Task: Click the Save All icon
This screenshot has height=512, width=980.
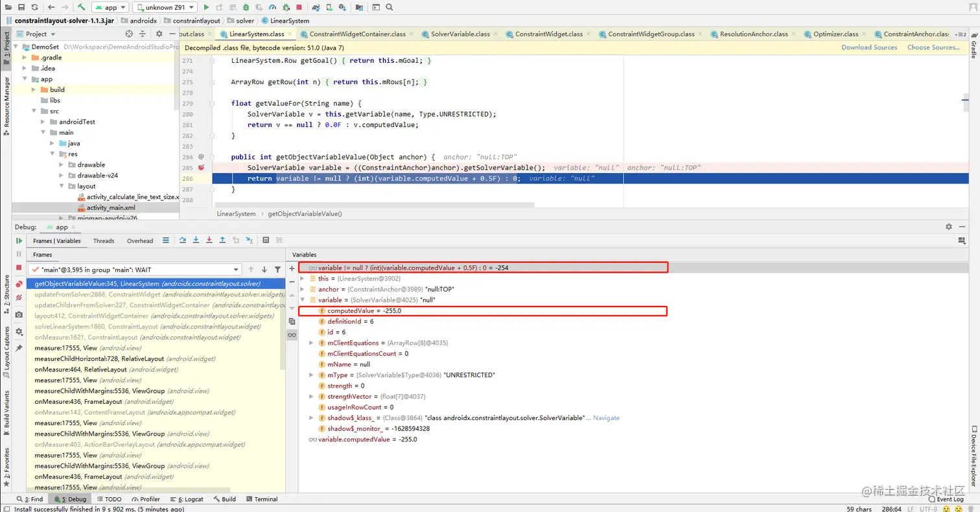Action: pyautogui.click(x=21, y=7)
